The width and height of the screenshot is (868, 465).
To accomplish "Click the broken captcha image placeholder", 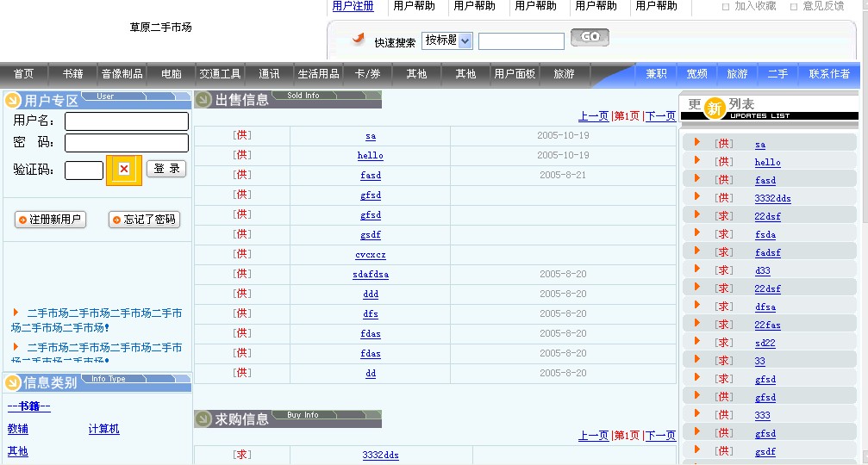I will (124, 169).
